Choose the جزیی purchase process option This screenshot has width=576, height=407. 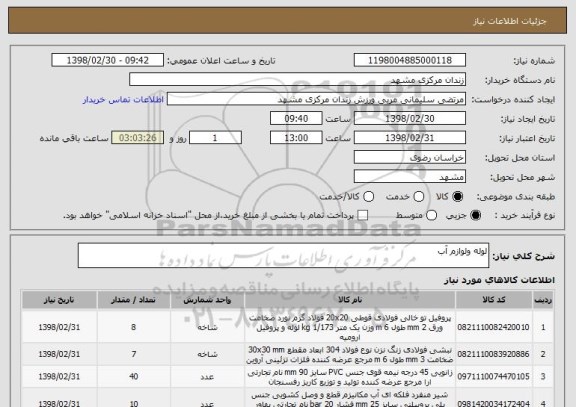(475, 215)
